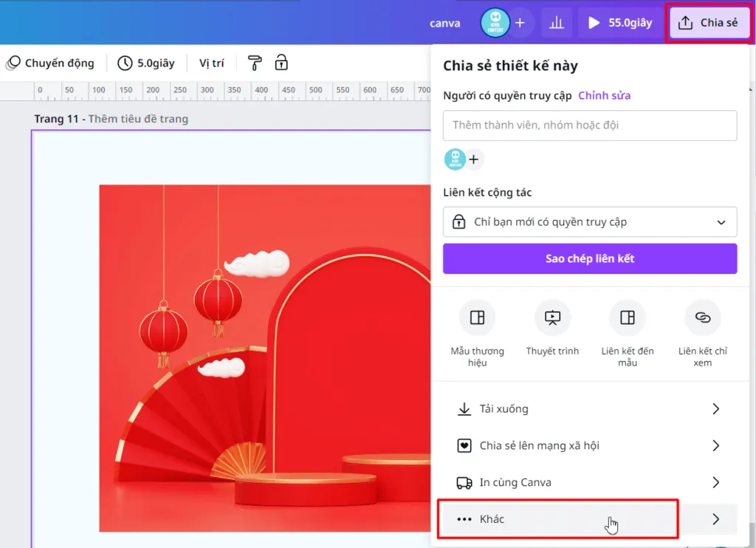Viewport: 756px width, 548px height.
Task: Expand the In cùng Canva chevron
Action: tap(716, 482)
